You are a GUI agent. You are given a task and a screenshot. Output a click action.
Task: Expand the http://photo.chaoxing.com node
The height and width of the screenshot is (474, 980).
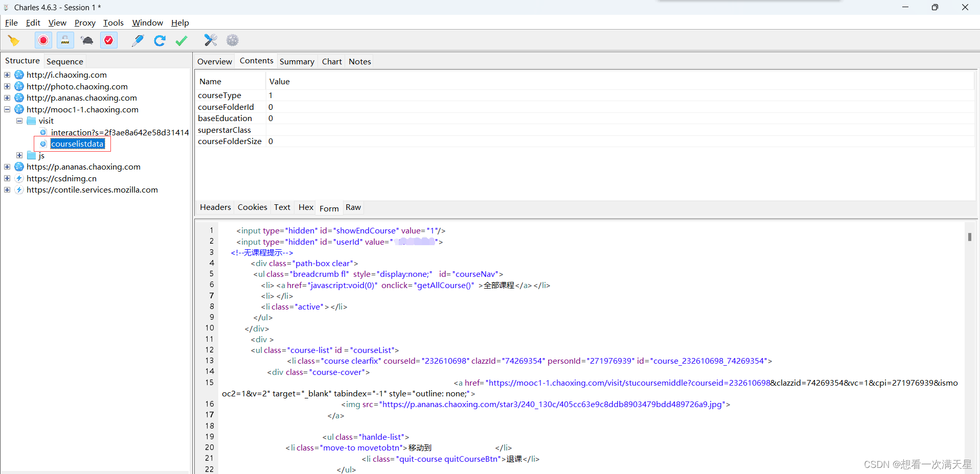click(x=7, y=86)
